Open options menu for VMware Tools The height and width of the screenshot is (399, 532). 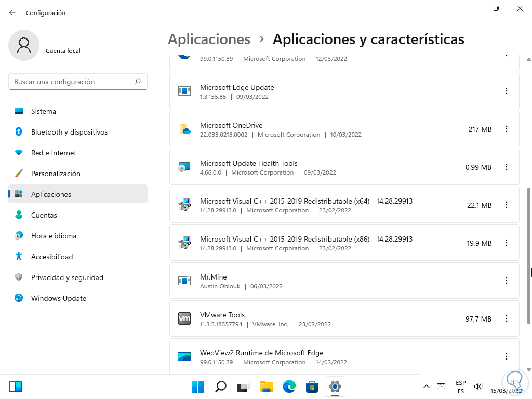506,318
